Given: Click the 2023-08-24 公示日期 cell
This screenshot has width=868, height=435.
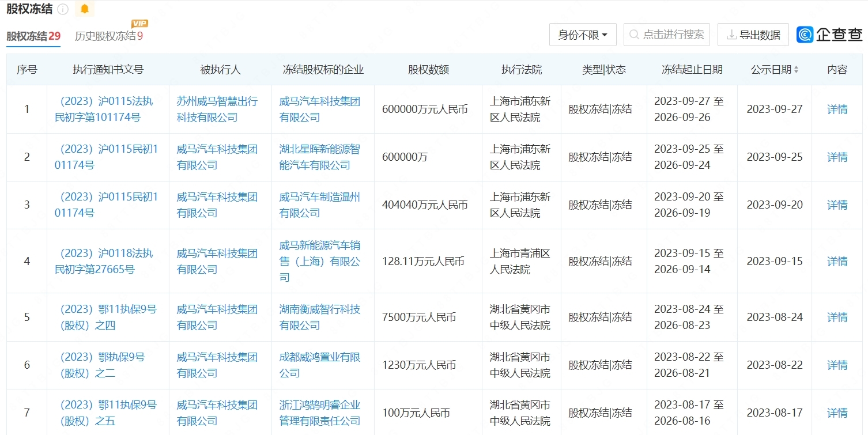Looking at the screenshot, I should tap(775, 317).
